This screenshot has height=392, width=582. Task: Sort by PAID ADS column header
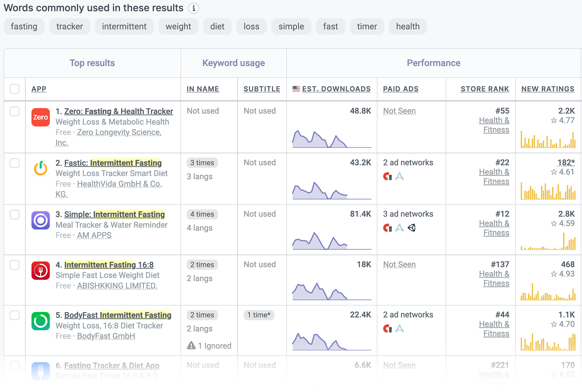coord(401,89)
